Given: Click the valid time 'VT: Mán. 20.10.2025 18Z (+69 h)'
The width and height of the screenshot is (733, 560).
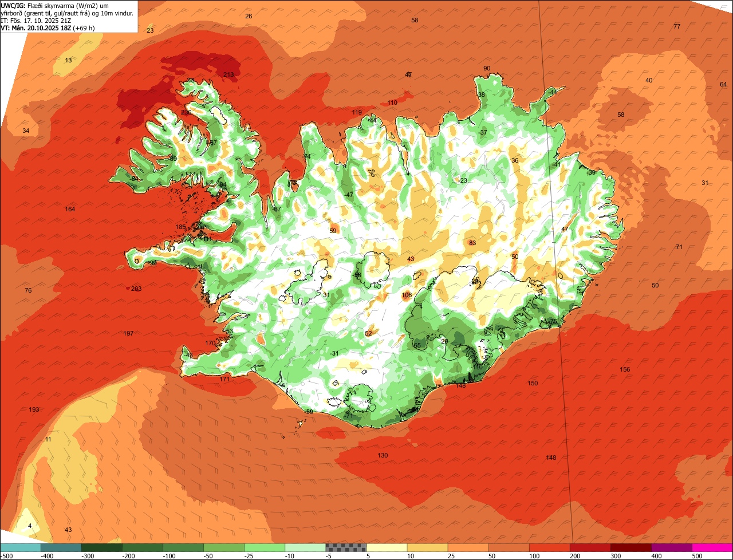Looking at the screenshot, I should point(48,27).
